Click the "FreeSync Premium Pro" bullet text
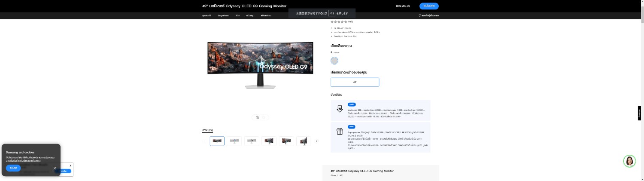The height and width of the screenshot is (181, 644). [345, 36]
